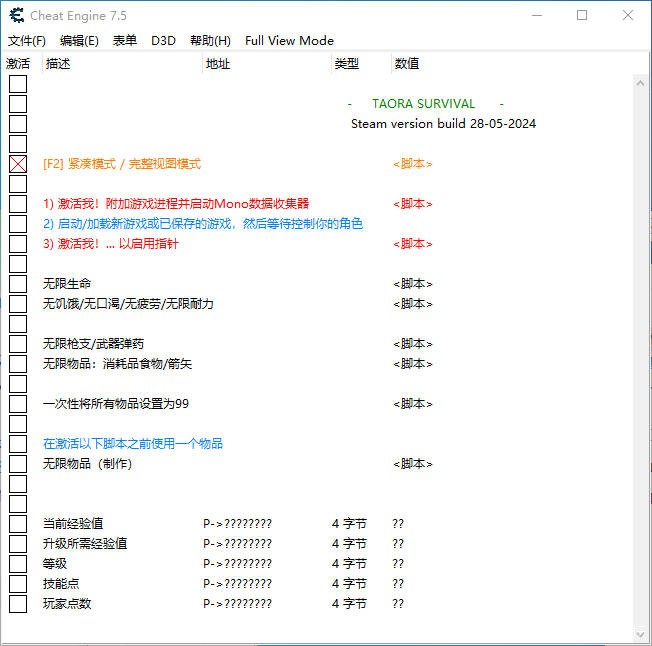Minimize the Cheat Engine window
This screenshot has height=646, width=652.
click(x=537, y=15)
